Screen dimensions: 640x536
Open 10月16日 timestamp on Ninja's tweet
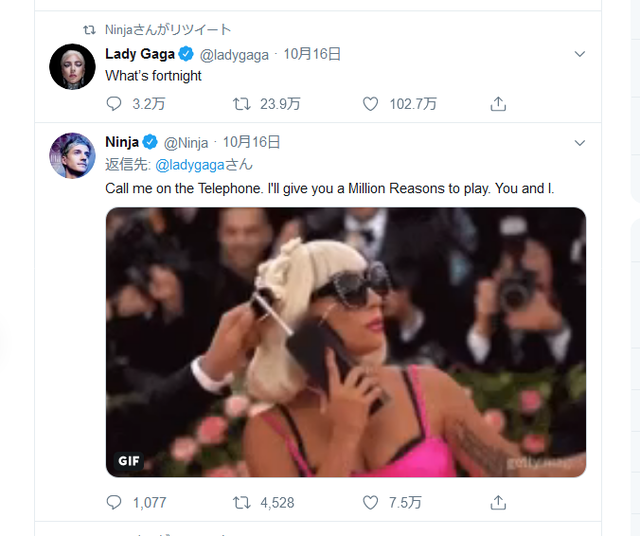tap(251, 142)
